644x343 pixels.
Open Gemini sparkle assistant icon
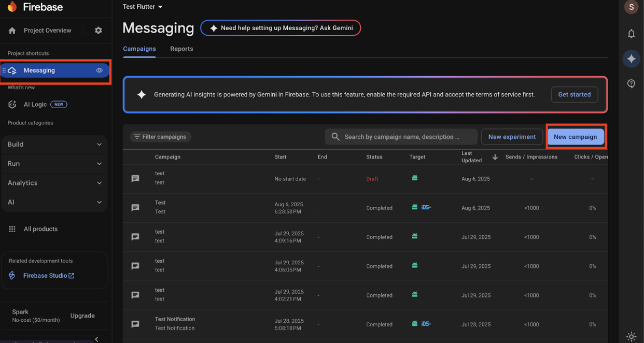tap(631, 59)
